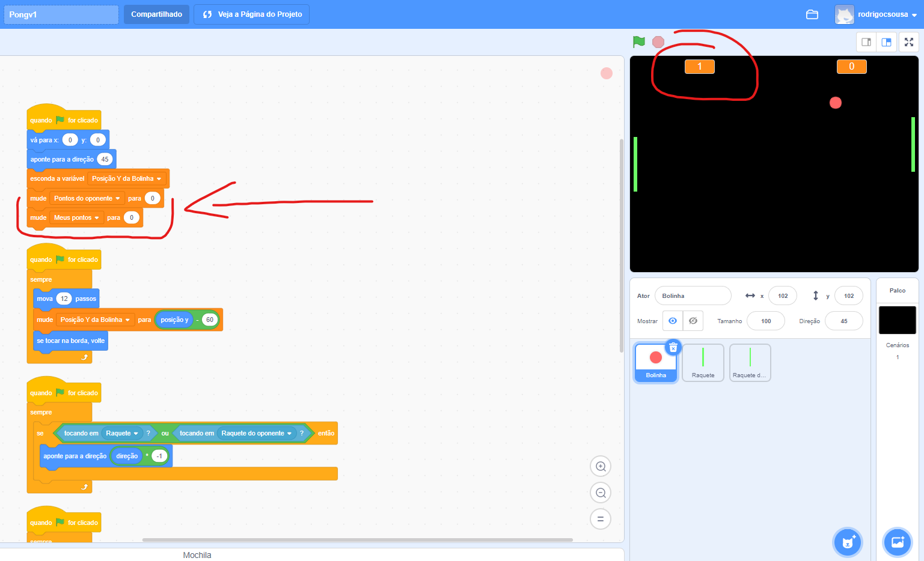The width and height of the screenshot is (924, 561).
Task: Edit the Direção direction field
Action: (843, 321)
